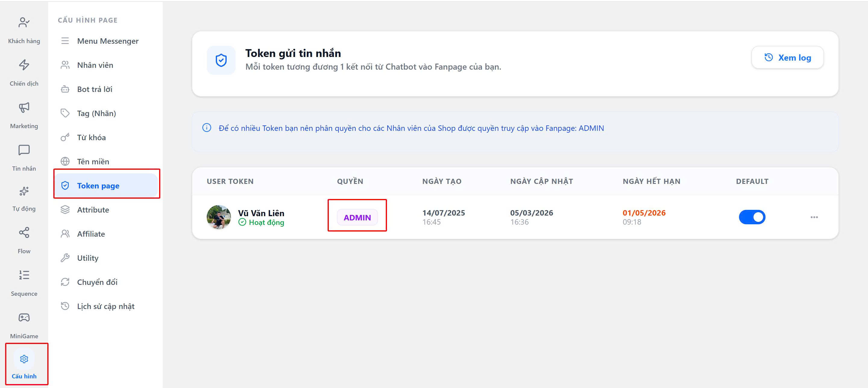Open the Tin nhắn chat icon
The height and width of the screenshot is (388, 868).
24,150
